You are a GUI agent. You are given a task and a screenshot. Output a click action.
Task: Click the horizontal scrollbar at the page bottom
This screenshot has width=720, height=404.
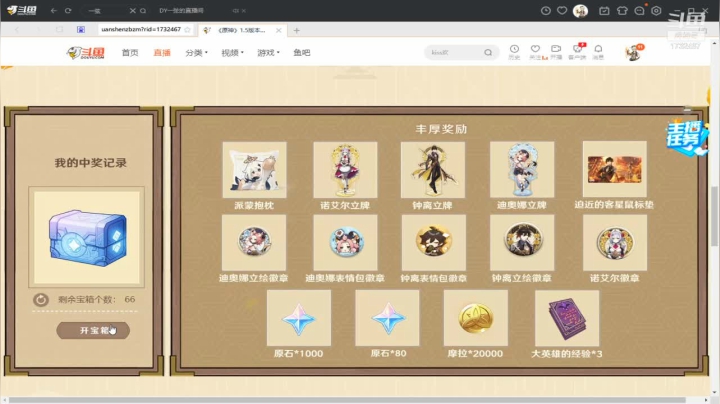click(347, 400)
